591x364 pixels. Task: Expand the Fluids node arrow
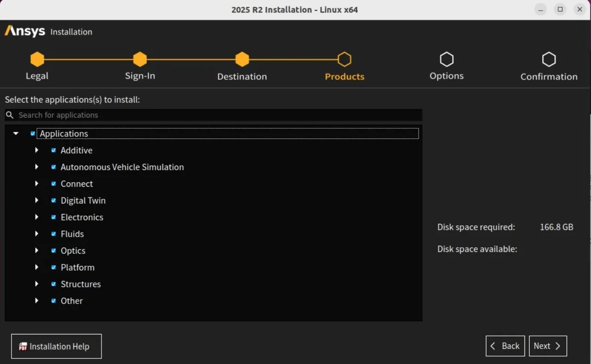pyautogui.click(x=37, y=234)
